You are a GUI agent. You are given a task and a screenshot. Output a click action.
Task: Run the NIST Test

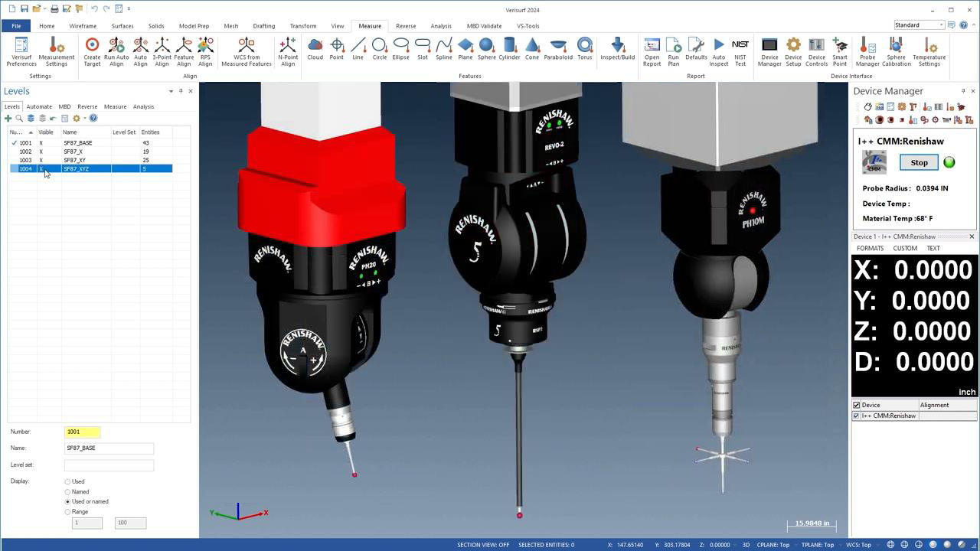[x=740, y=52]
